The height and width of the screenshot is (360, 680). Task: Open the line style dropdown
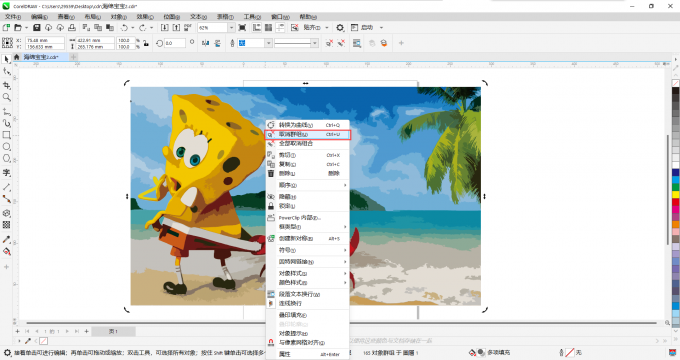[x=315, y=43]
